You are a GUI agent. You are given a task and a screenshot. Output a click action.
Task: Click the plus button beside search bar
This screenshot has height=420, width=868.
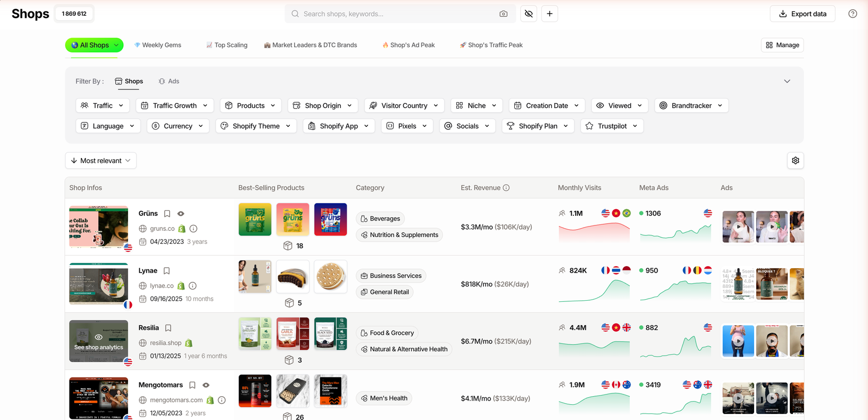tap(550, 14)
